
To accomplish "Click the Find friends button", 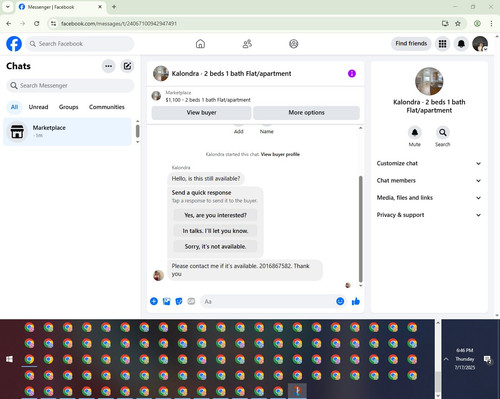I will pyautogui.click(x=411, y=44).
